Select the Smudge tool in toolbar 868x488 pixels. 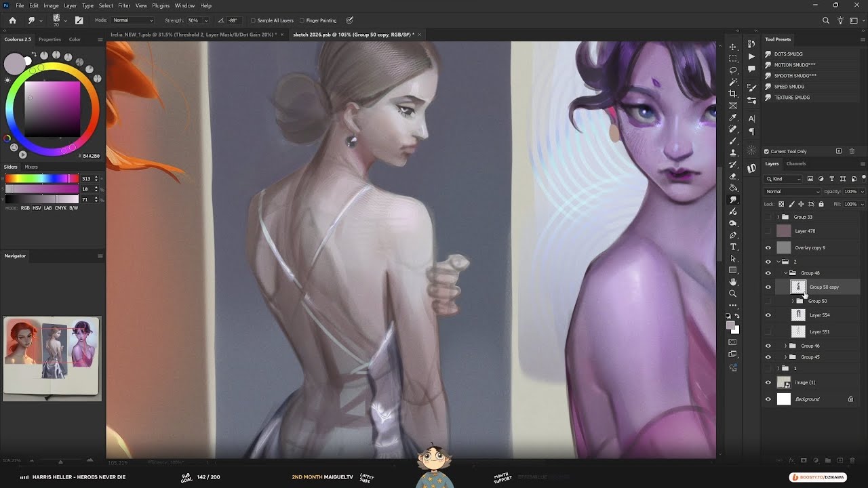(x=732, y=200)
